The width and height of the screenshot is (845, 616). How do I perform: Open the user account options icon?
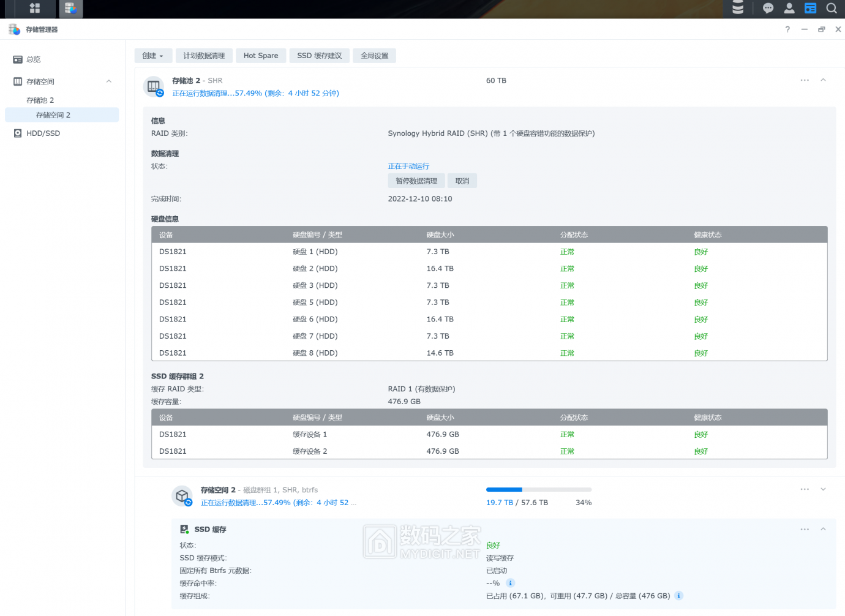789,9
